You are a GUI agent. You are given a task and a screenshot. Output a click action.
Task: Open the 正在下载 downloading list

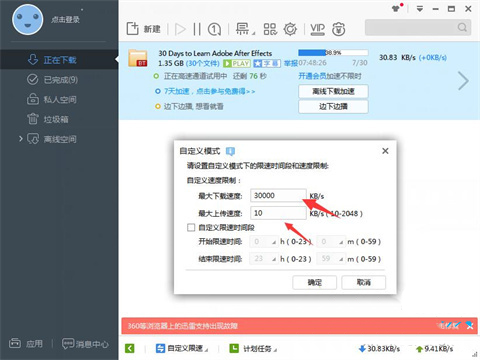point(59,60)
